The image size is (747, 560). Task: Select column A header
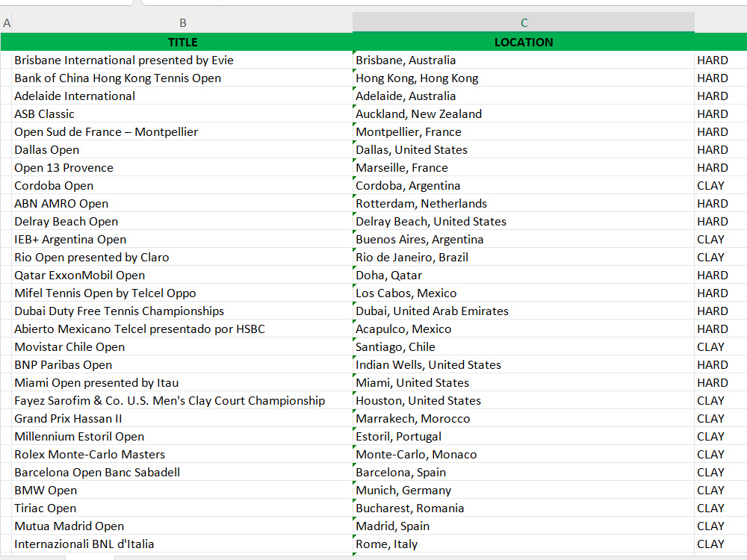(x=6, y=23)
